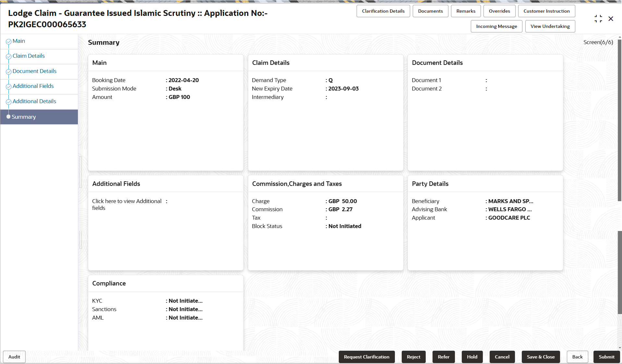622x364 pixels.
Task: Click the Commission value GBP 2.27
Action: point(340,209)
